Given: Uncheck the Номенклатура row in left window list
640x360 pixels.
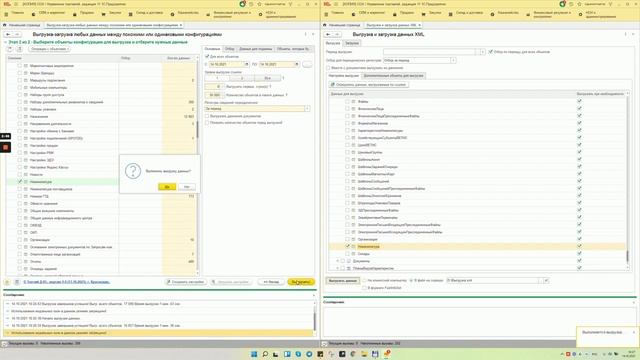Looking at the screenshot, I should (x=20, y=182).
